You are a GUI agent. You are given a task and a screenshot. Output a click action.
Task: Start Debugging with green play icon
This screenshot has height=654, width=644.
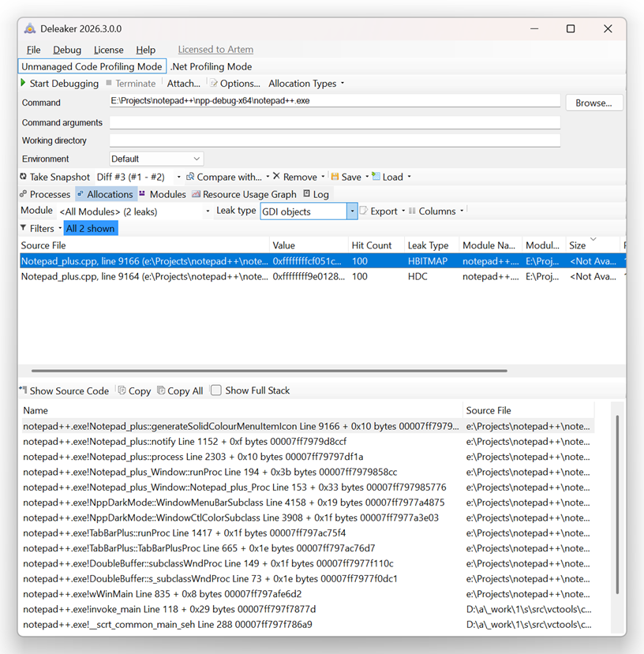click(x=24, y=83)
